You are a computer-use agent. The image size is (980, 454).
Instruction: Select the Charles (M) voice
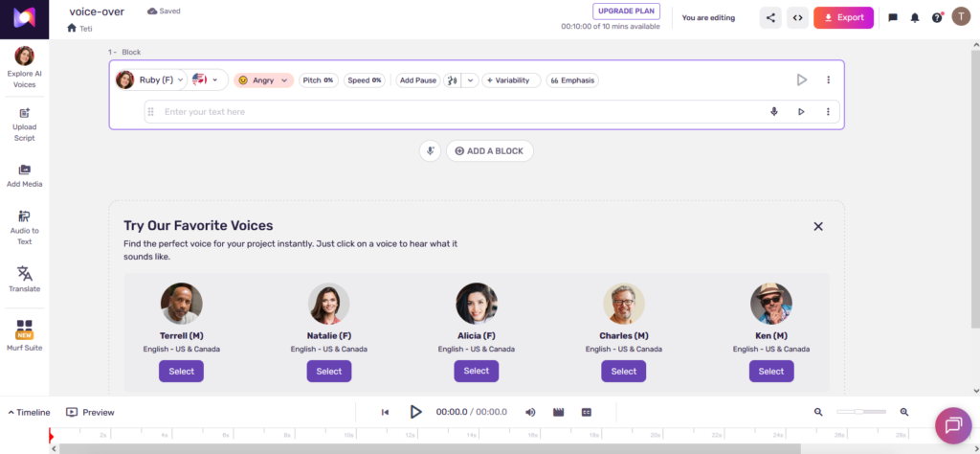(624, 372)
